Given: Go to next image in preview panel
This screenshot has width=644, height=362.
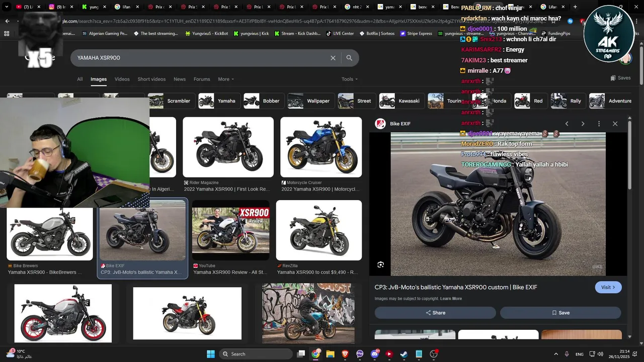Looking at the screenshot, I should [x=583, y=124].
